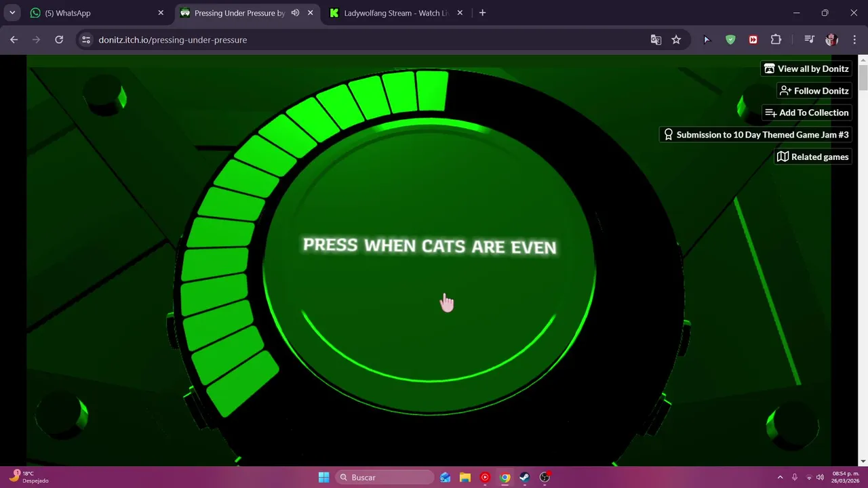
Task: Click the Buscar taskbar search box
Action: coord(385,477)
